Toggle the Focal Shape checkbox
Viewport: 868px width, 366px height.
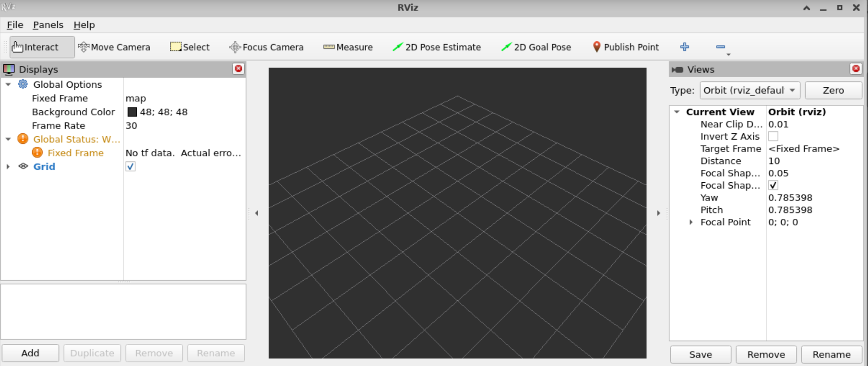[x=773, y=186]
